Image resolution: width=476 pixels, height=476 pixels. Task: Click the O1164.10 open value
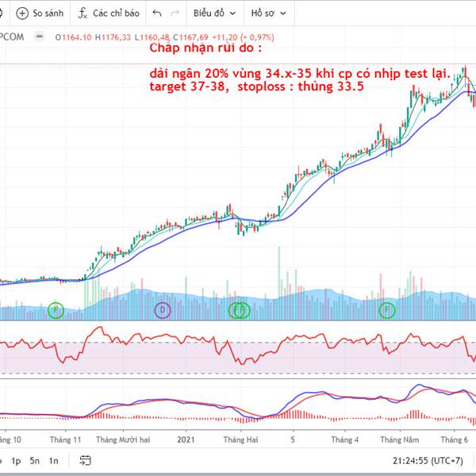[73, 37]
